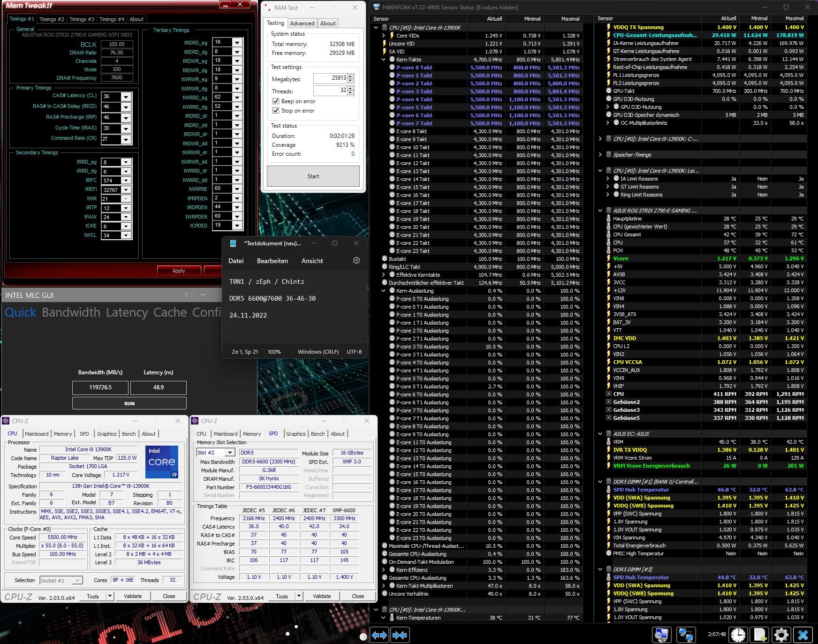Click the HWiNFO logging sheet icon

click(760, 635)
